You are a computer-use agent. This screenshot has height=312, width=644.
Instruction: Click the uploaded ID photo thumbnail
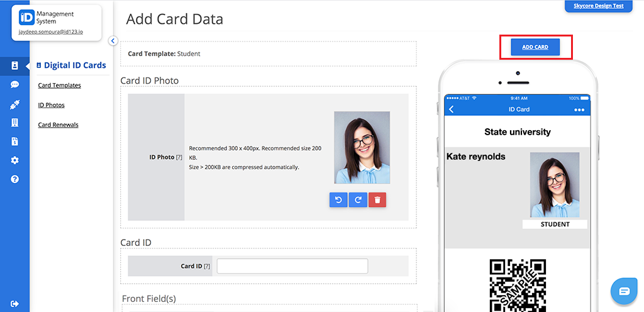click(362, 148)
